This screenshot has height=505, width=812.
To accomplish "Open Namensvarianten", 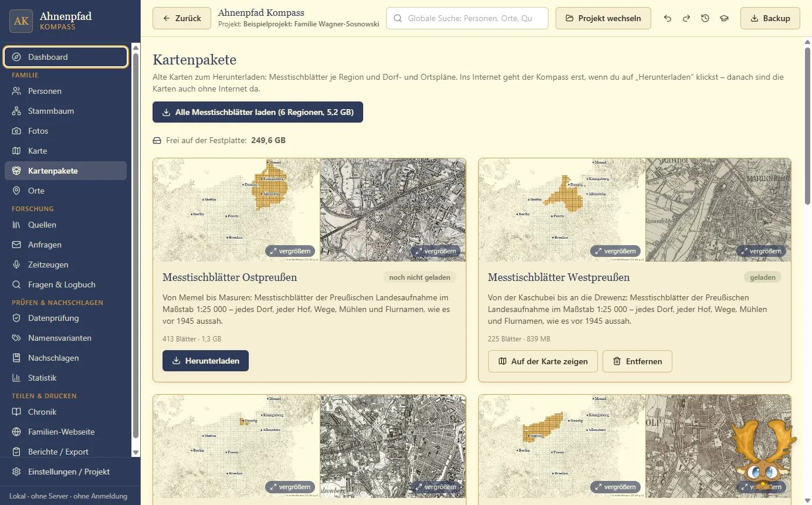I will point(66,338).
